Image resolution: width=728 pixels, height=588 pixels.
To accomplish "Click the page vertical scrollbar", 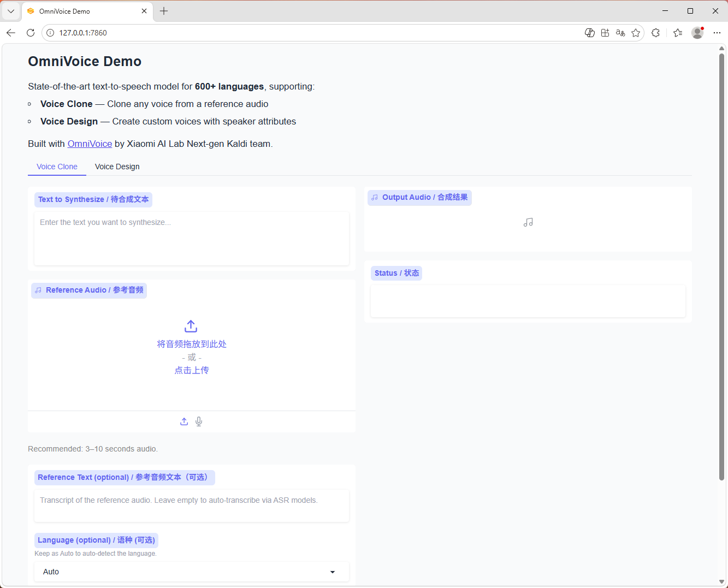I will click(x=721, y=267).
